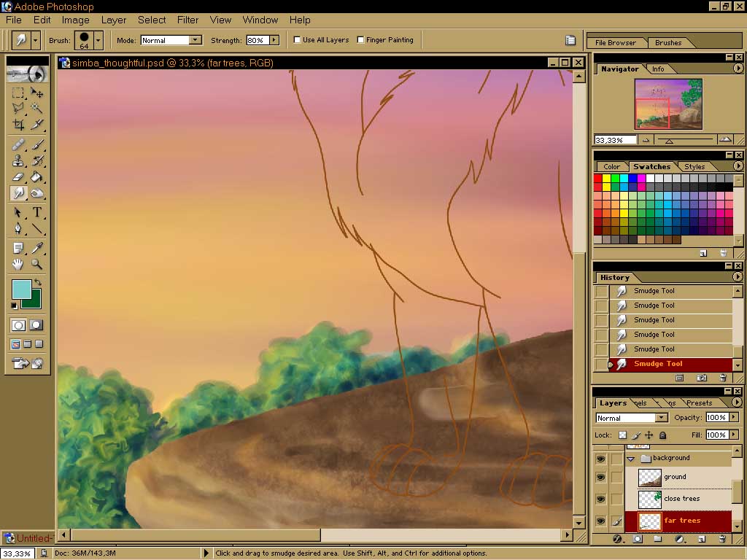This screenshot has height=560, width=747.
Task: Choose the Eyedropper tool
Action: (36, 248)
